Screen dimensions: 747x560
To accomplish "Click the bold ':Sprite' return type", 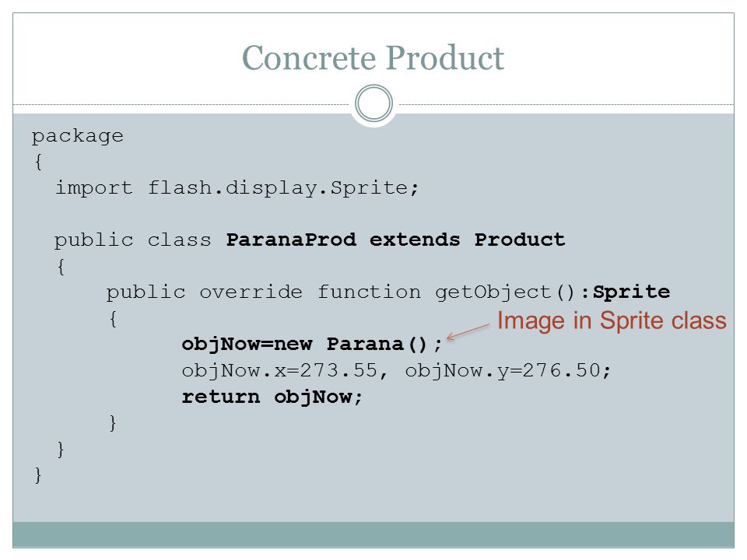I will coord(626,292).
